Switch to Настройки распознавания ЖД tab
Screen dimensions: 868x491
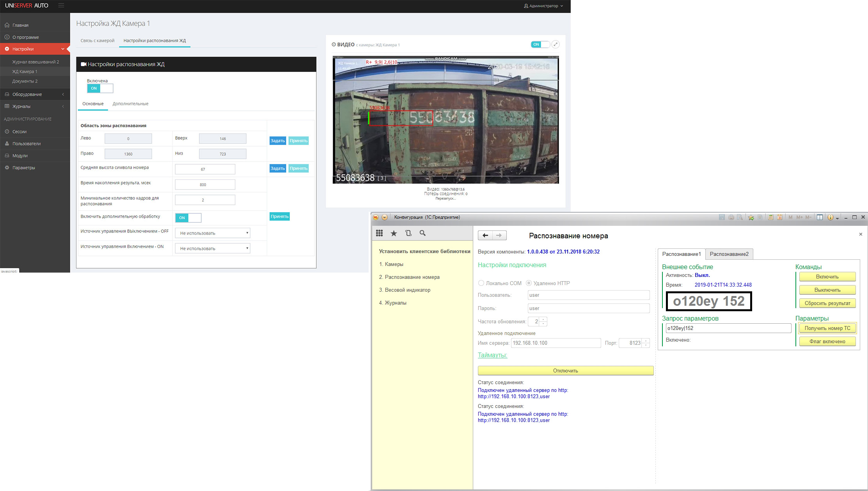pos(154,41)
